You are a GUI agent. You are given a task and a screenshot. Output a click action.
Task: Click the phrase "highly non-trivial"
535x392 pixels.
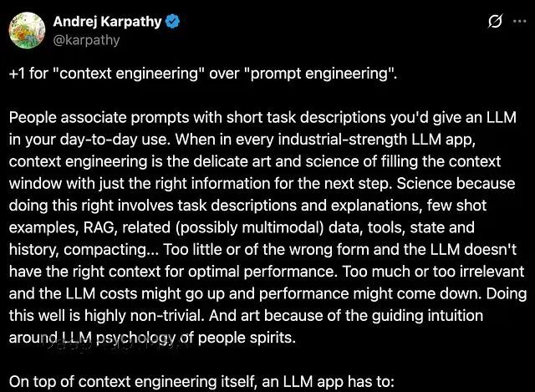(x=141, y=313)
